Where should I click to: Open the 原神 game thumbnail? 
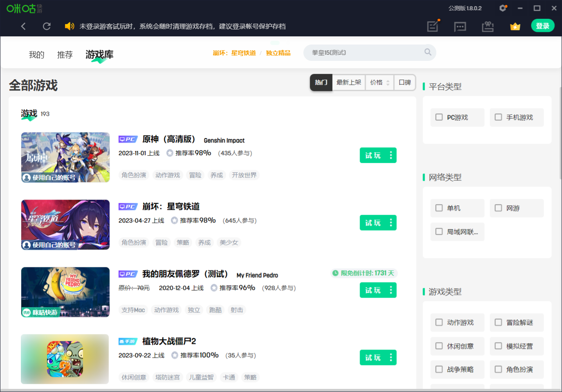(65, 157)
